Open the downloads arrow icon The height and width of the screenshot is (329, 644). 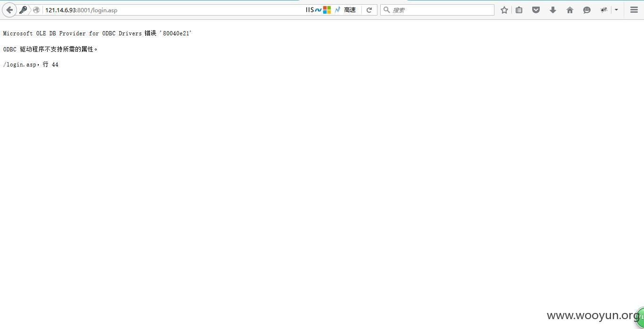coord(553,10)
